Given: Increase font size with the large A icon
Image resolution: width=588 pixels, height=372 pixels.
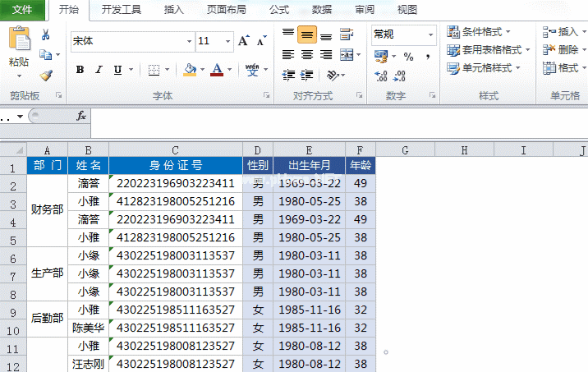Looking at the screenshot, I should pos(243,40).
